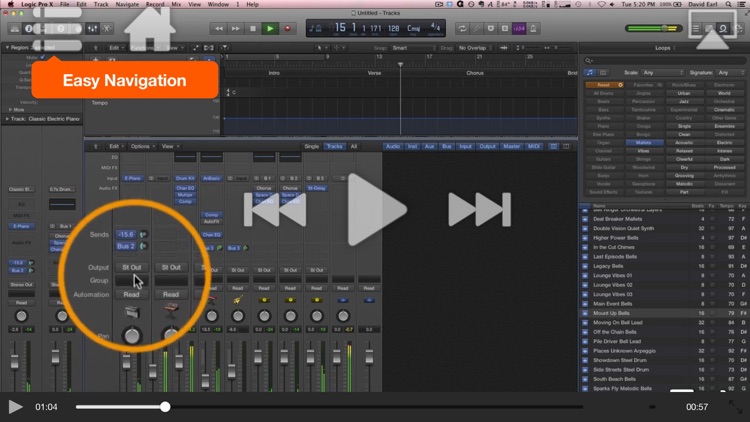Toggle the Count-in button in control bar

coord(519,29)
